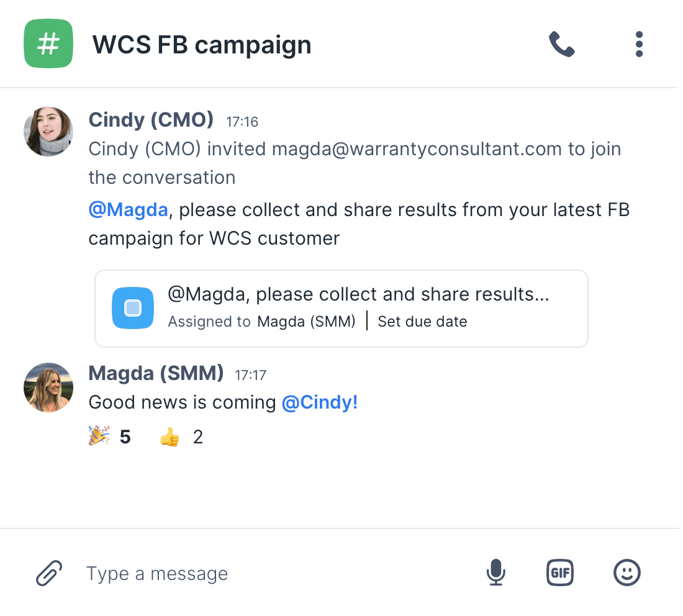The width and height of the screenshot is (683, 616).
Task: Open Magda's profile photo
Action: (48, 387)
